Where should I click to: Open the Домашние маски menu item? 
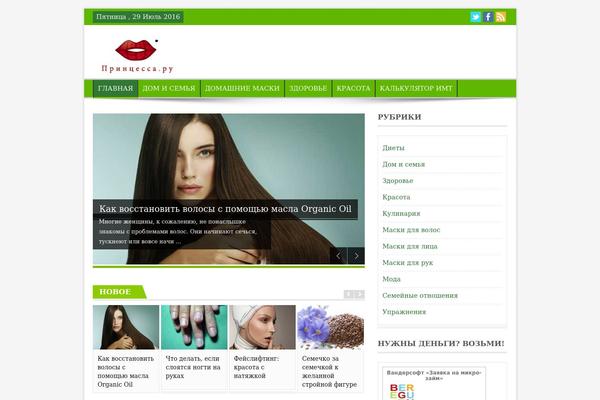pos(242,88)
